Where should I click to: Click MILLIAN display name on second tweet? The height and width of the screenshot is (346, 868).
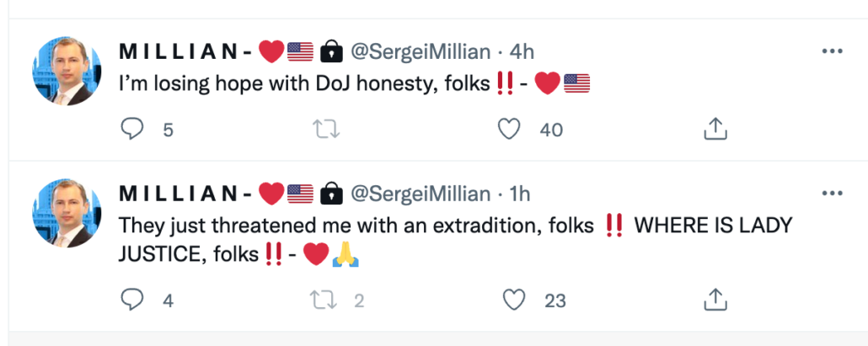[x=180, y=194]
